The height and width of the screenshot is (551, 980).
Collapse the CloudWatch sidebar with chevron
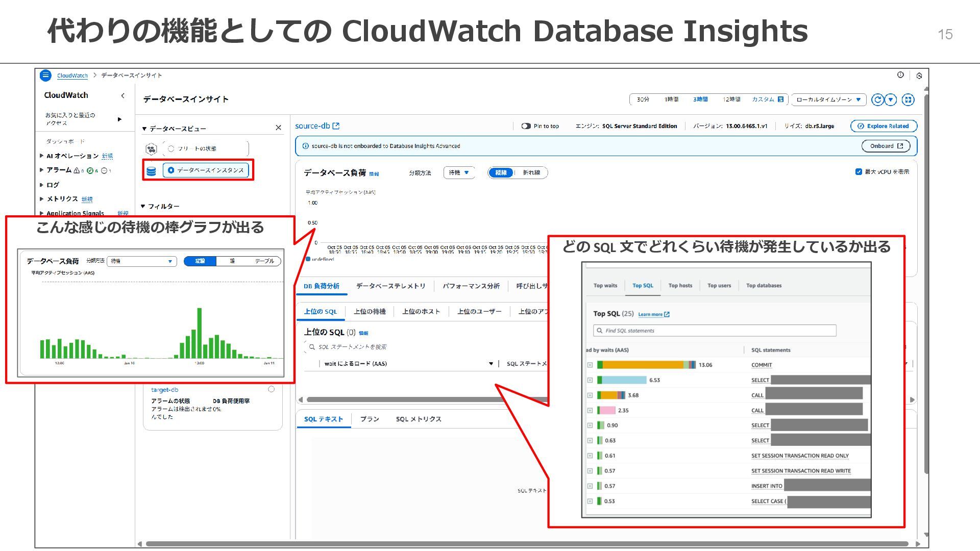(122, 95)
